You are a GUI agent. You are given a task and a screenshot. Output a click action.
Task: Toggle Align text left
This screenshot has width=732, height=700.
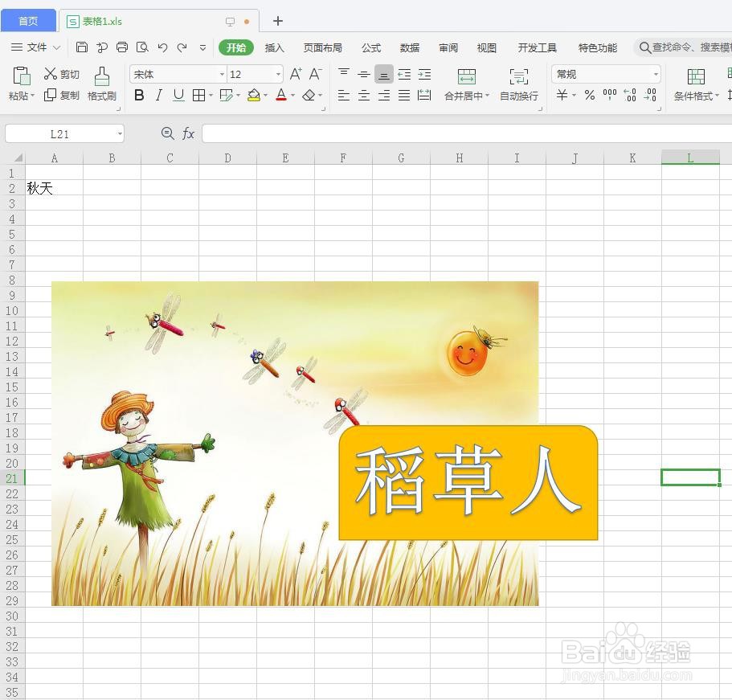tap(344, 96)
